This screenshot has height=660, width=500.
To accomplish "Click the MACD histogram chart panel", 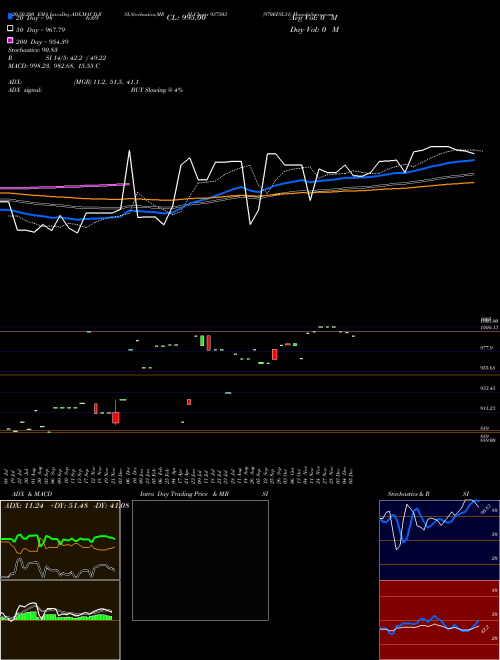I will coord(60,620).
